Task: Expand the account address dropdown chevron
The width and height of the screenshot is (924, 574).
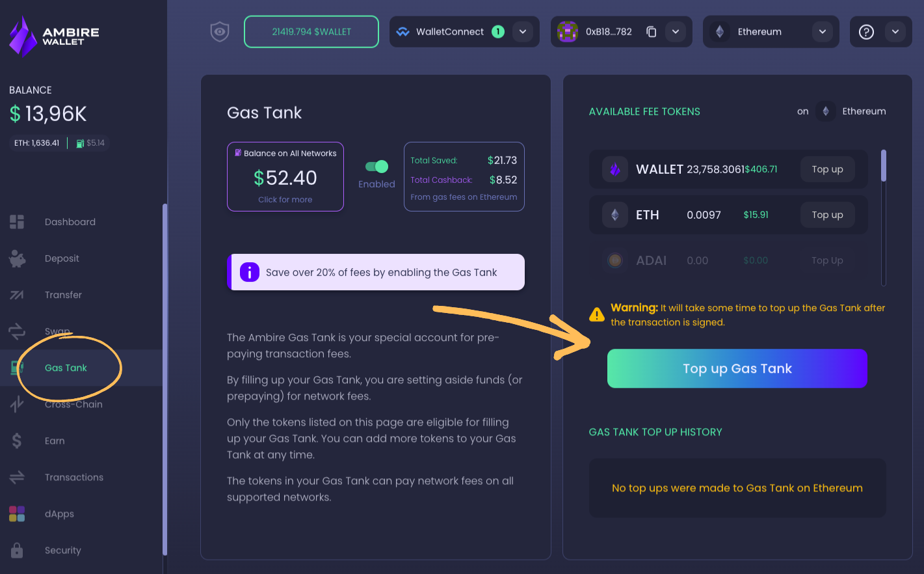Action: [676, 32]
